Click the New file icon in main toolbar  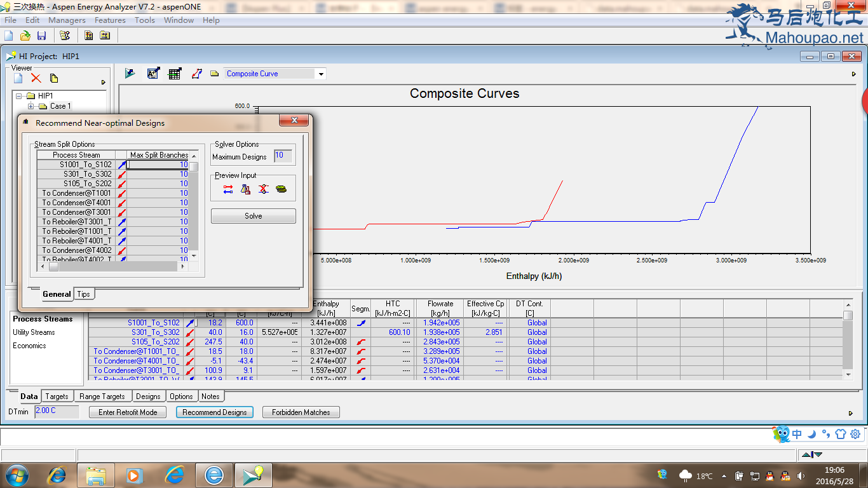pyautogui.click(x=9, y=36)
